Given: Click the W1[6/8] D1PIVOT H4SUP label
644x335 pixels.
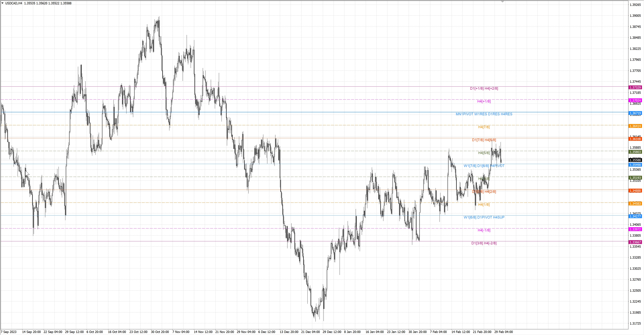Looking at the screenshot, I should click(x=484, y=217).
